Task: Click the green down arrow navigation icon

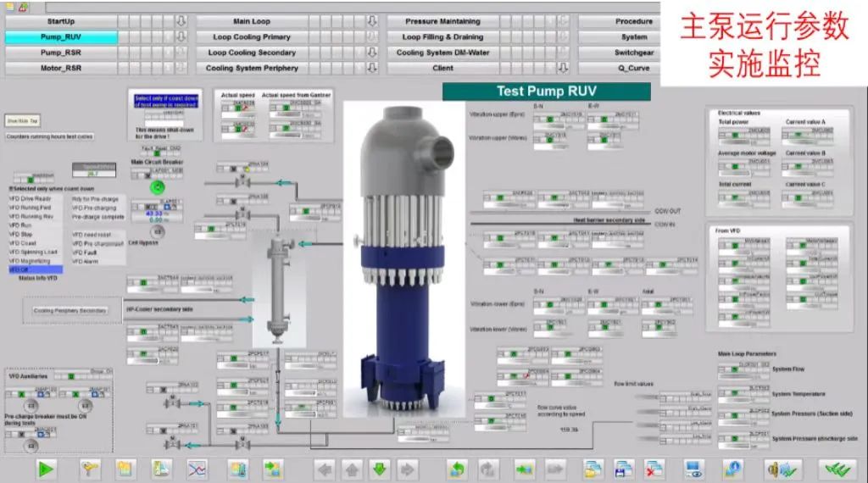Action: pos(380,469)
